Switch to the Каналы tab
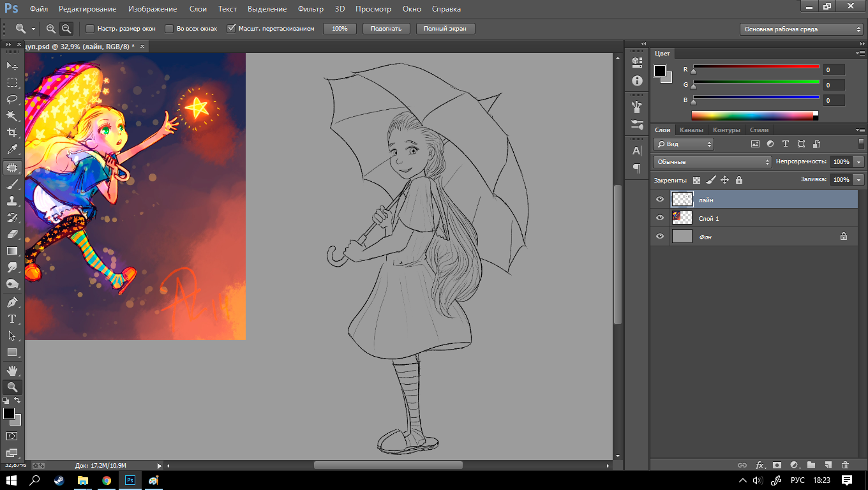 click(691, 130)
